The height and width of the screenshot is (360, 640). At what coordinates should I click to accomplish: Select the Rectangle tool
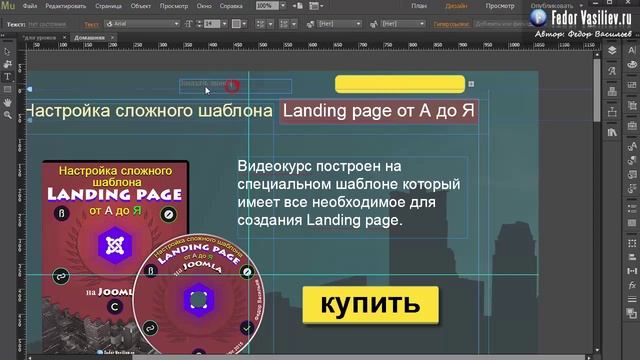7,89
